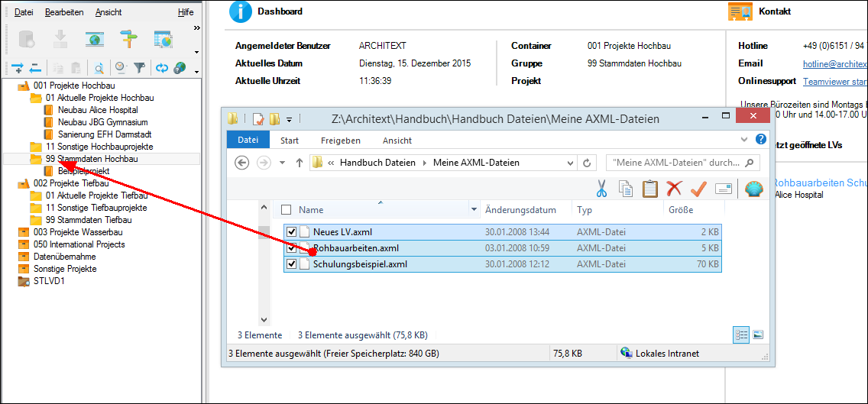868x404 pixels.
Task: Sort by the Änderungsdatum column header
Action: (520, 210)
